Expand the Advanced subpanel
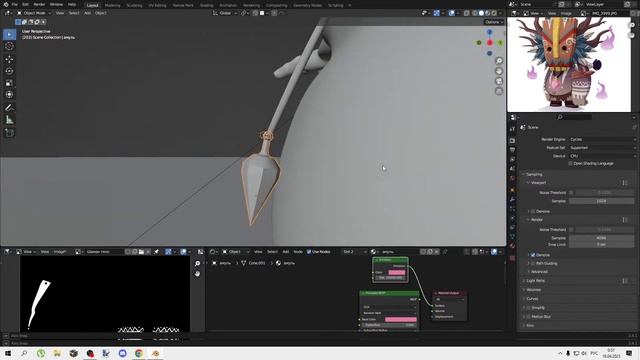Viewport: 640px width, 360px height. point(539,272)
